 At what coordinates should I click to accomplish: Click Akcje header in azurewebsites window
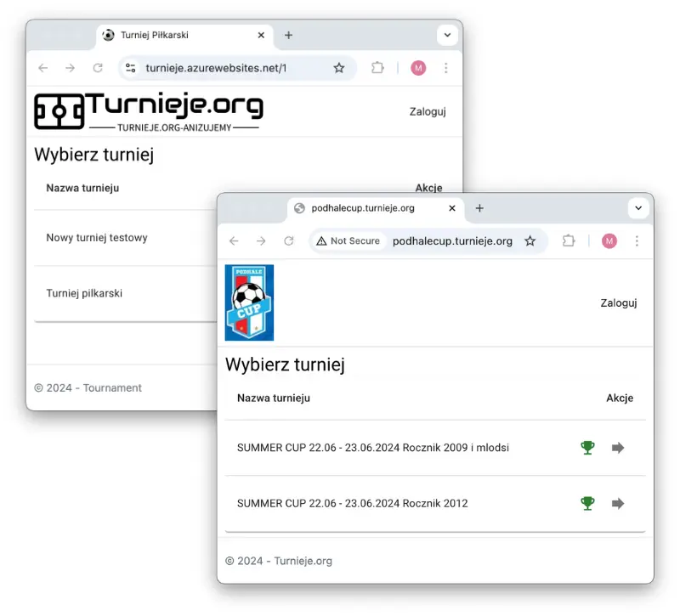(428, 188)
